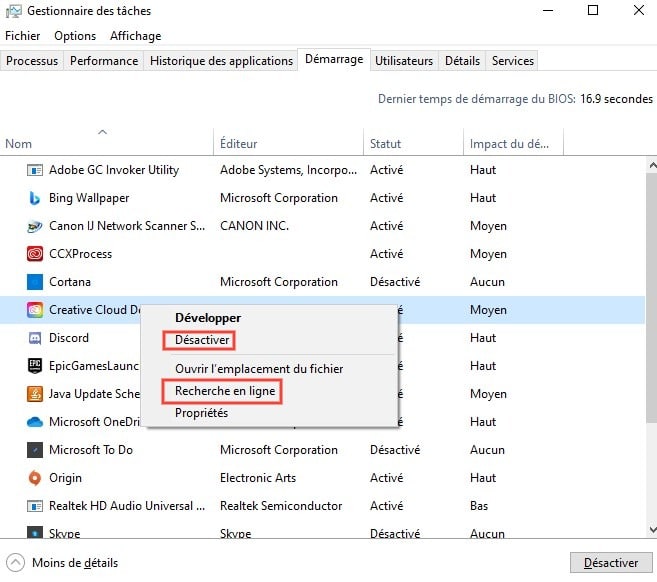Image resolution: width=657 pixels, height=582 pixels.
Task: Open the Historique des applications tab
Action: (221, 61)
